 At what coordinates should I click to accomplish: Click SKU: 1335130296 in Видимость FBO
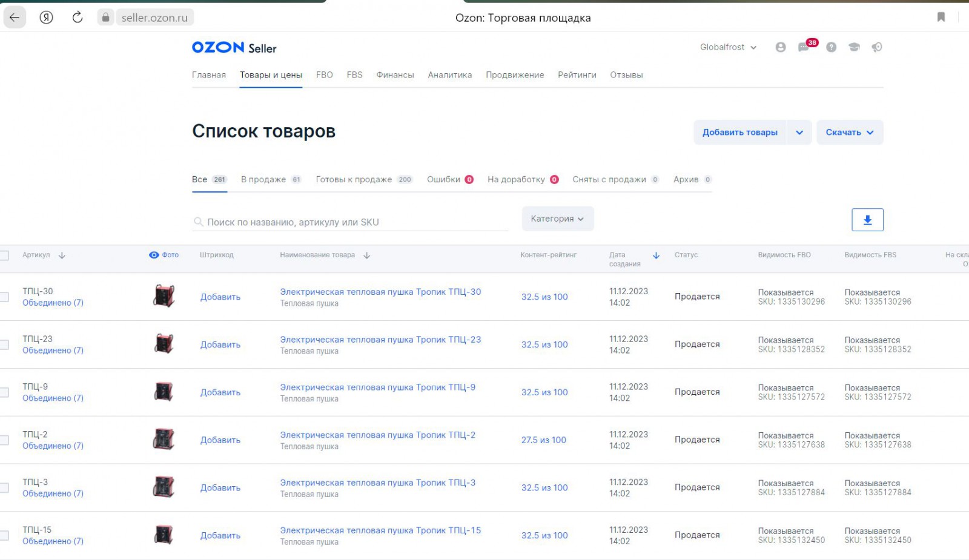792,301
